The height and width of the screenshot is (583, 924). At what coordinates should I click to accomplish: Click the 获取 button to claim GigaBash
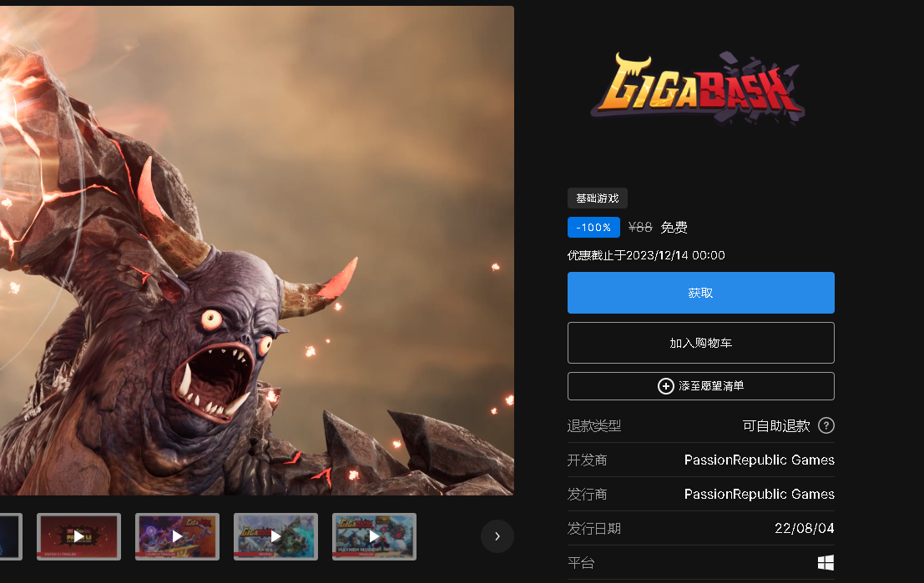click(700, 293)
